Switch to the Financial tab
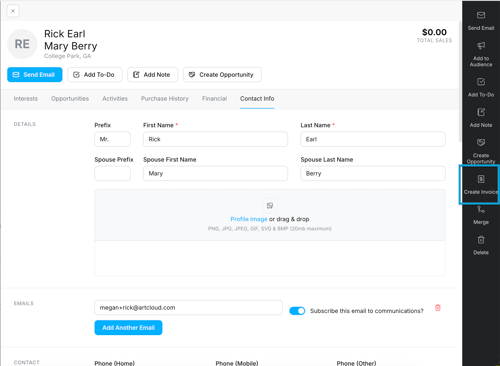Image resolution: width=500 pixels, height=366 pixels. (x=214, y=99)
